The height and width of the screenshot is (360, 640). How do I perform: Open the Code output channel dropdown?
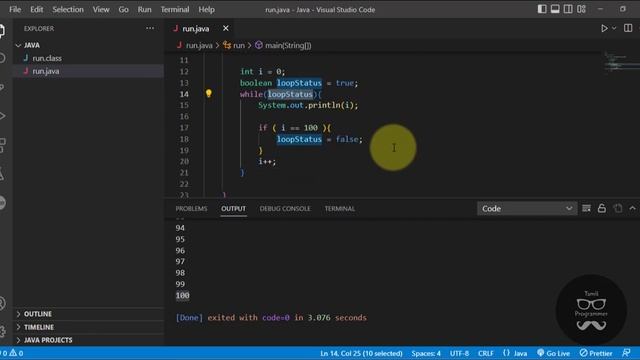[x=527, y=209]
